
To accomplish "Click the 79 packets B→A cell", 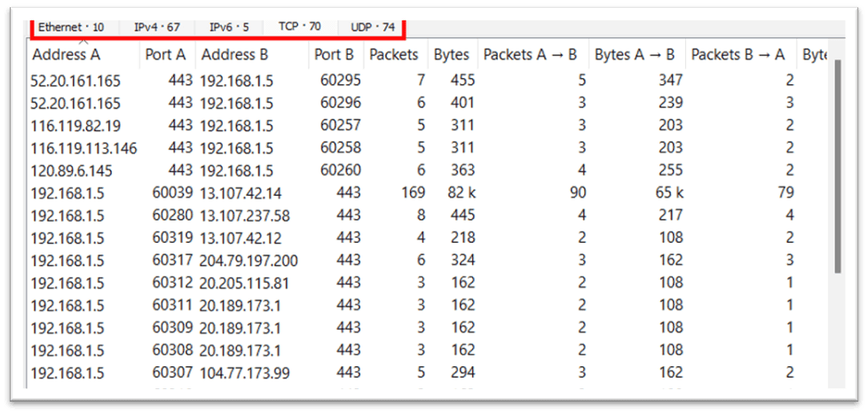I will coord(785,192).
